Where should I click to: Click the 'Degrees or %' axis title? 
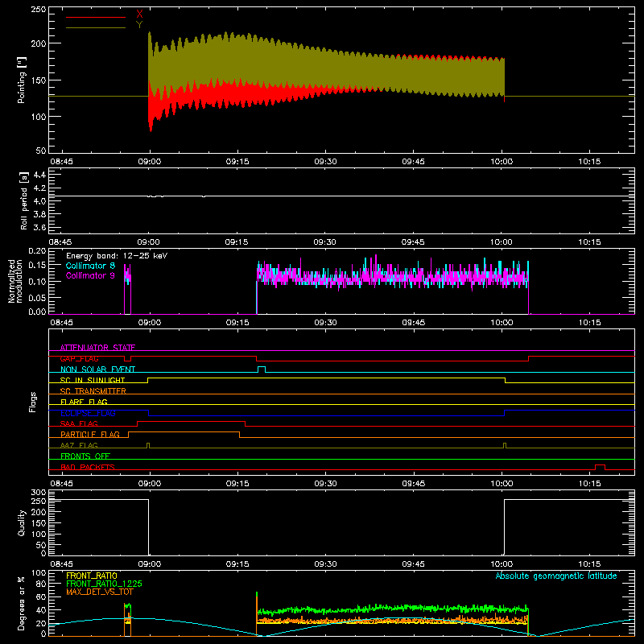tap(22, 603)
